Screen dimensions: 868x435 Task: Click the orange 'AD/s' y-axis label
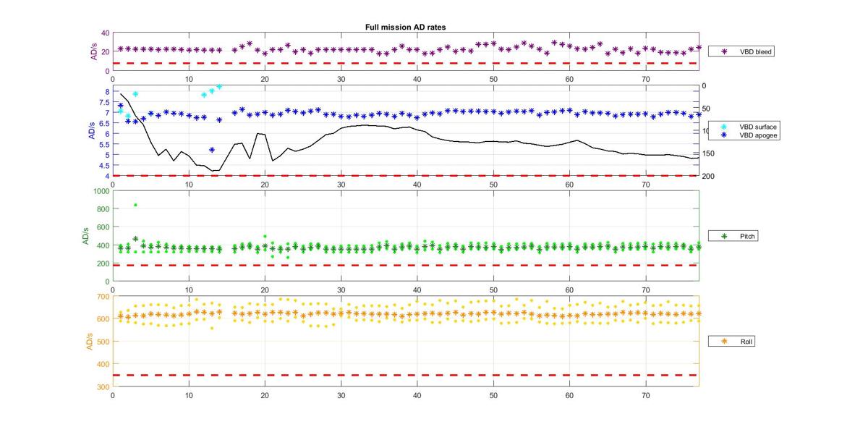tap(91, 341)
